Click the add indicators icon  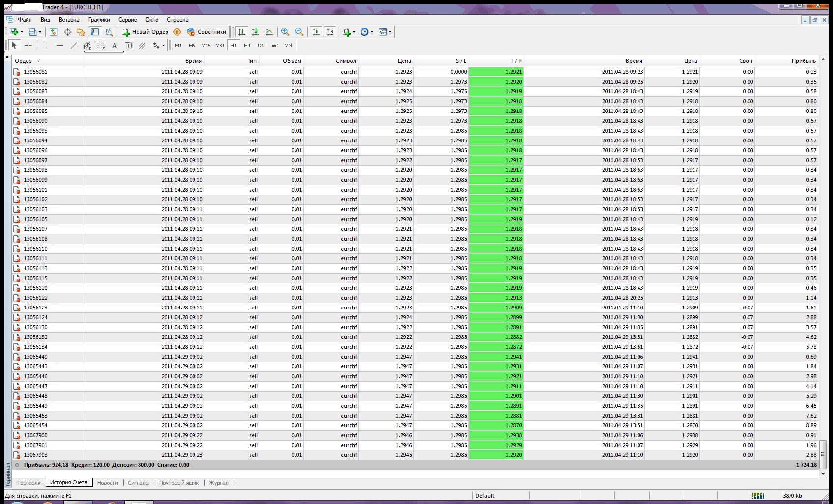click(x=347, y=32)
